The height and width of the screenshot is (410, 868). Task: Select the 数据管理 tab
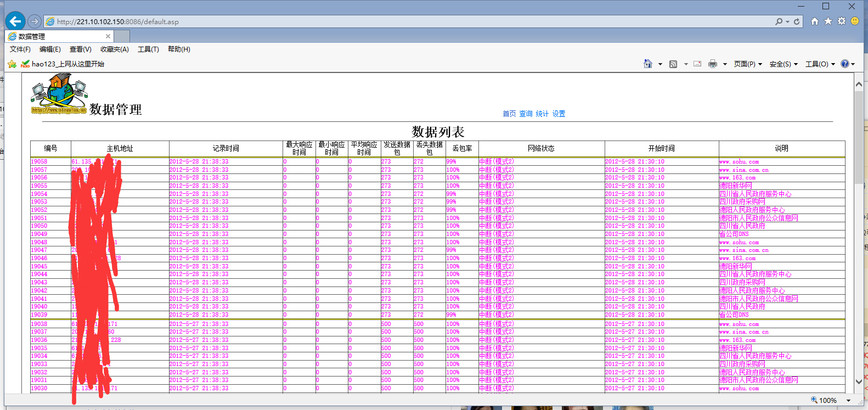tap(59, 36)
